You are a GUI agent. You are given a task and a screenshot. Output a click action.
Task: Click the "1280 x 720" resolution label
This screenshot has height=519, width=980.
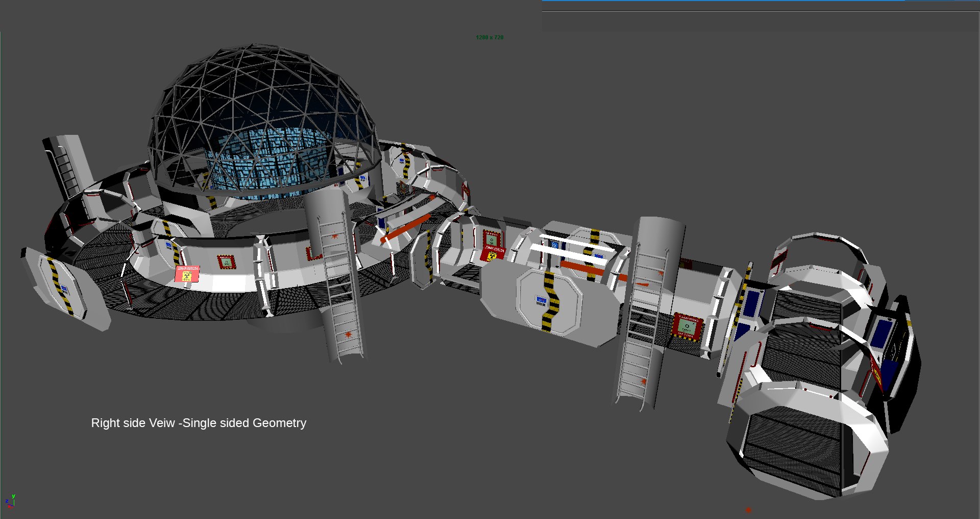coord(489,37)
